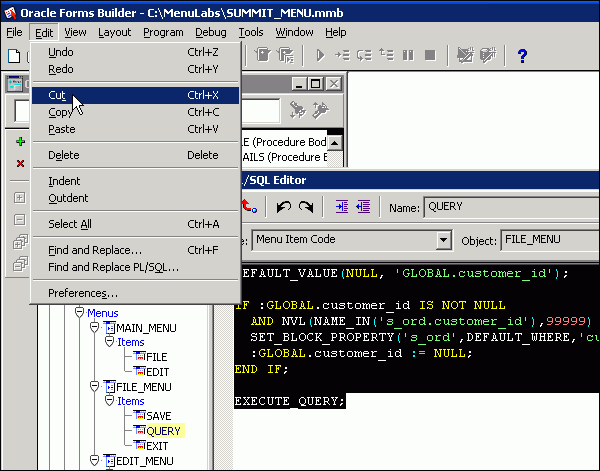Click the Expand All icon in navigator sidebar
Image resolution: width=600 pixels, height=471 pixels.
click(20, 242)
